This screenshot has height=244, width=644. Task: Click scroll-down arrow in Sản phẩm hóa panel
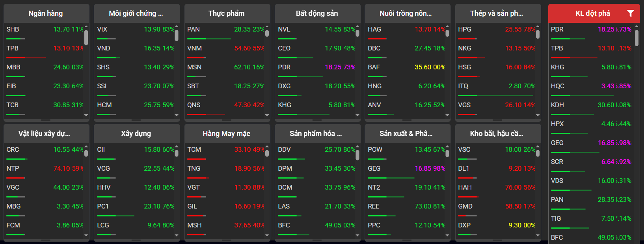(357, 235)
